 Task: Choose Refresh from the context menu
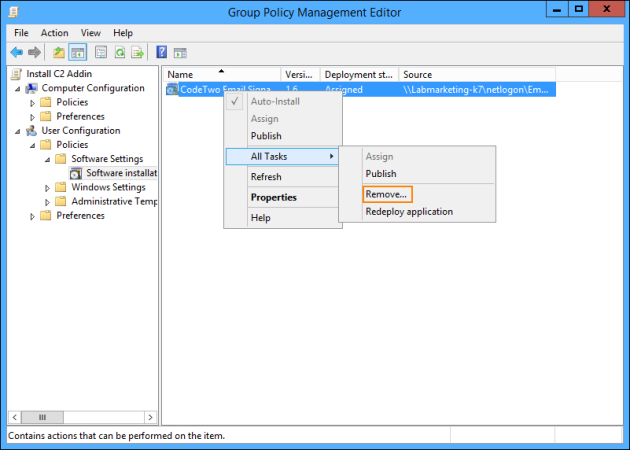[282, 177]
